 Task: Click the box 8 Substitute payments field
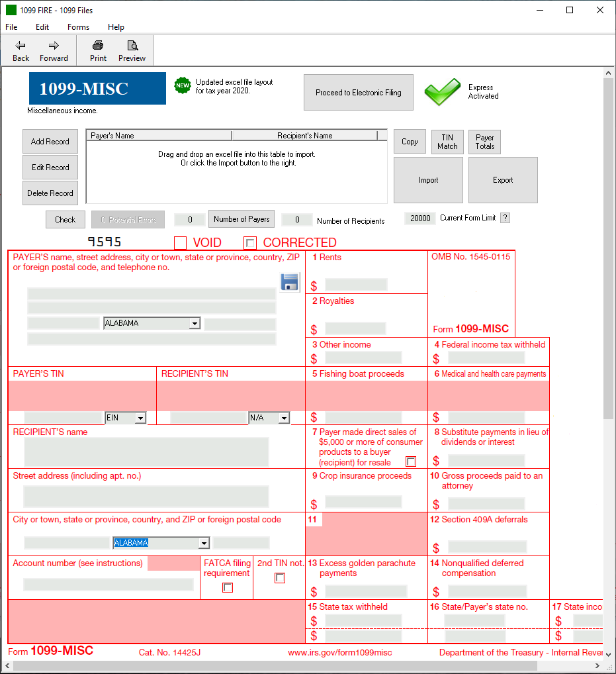(x=486, y=461)
